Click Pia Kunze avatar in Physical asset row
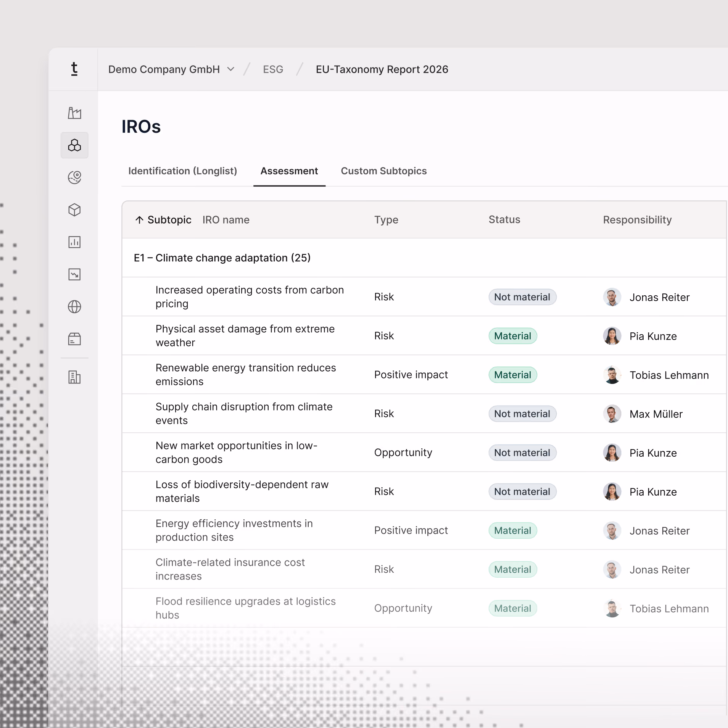Viewport: 728px width, 728px height. pos(612,336)
